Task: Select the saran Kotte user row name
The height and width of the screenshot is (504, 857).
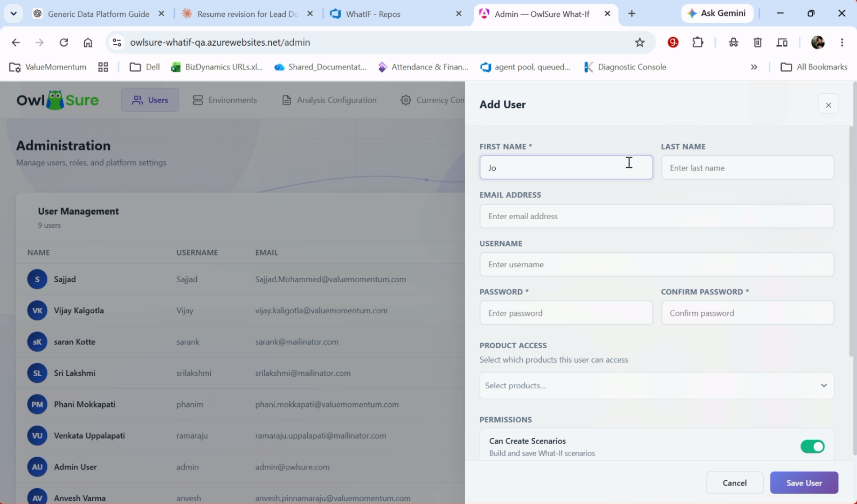Action: pyautogui.click(x=75, y=342)
